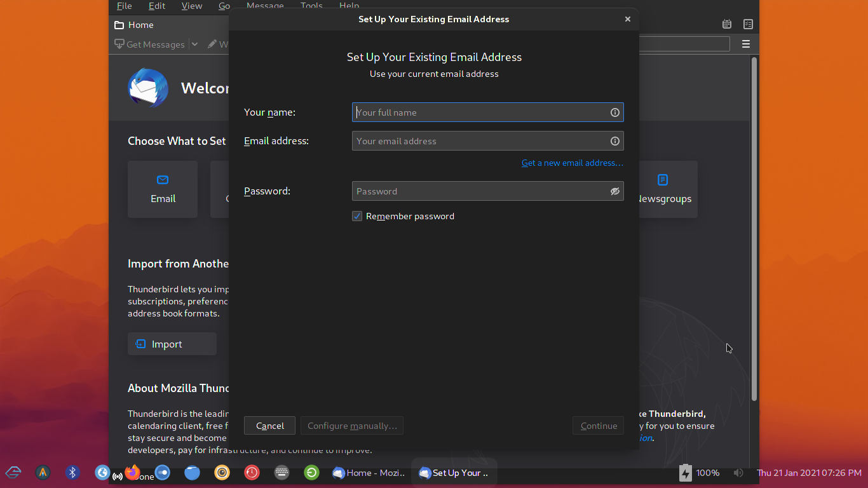Click the Email setup card icon
This screenshot has height=488, width=868.
click(x=163, y=180)
